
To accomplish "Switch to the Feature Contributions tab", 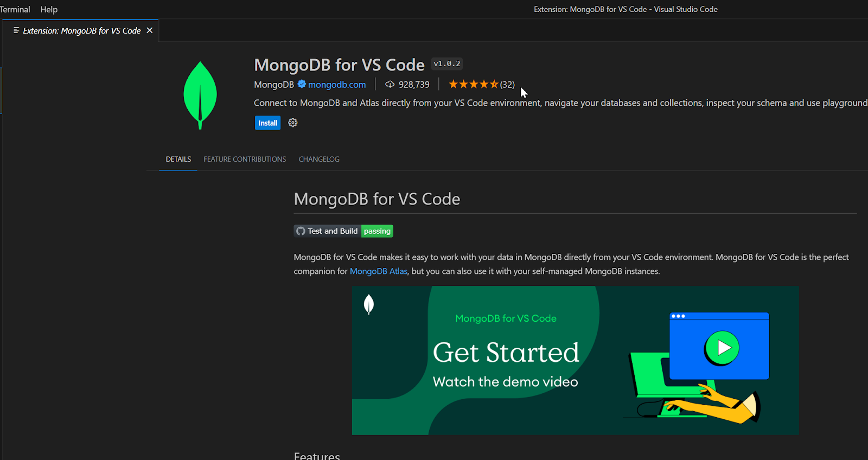I will pos(245,159).
